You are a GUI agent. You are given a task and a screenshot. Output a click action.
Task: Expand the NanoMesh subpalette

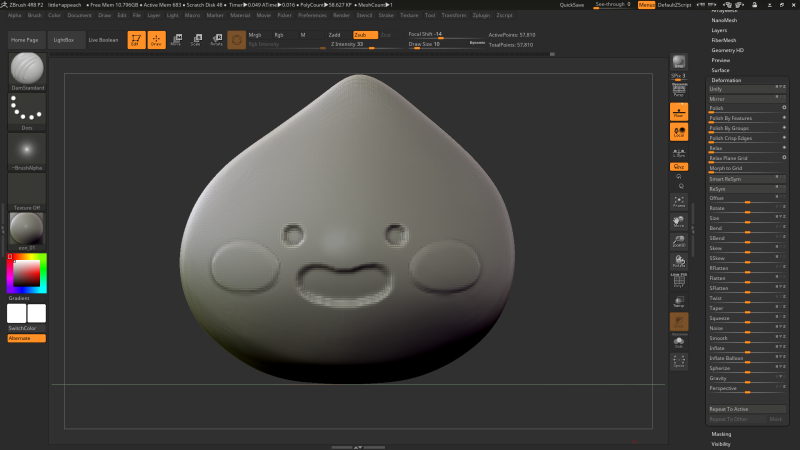point(724,20)
